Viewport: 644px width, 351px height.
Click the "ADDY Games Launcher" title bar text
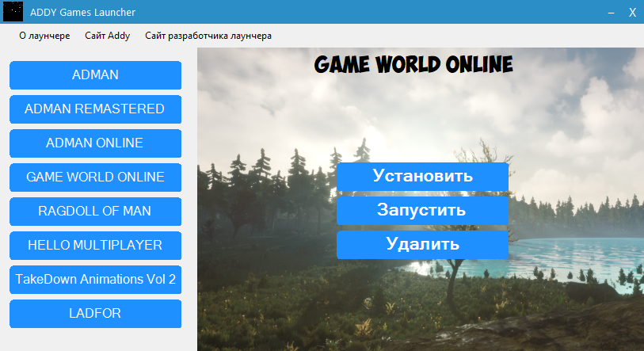[x=82, y=13]
